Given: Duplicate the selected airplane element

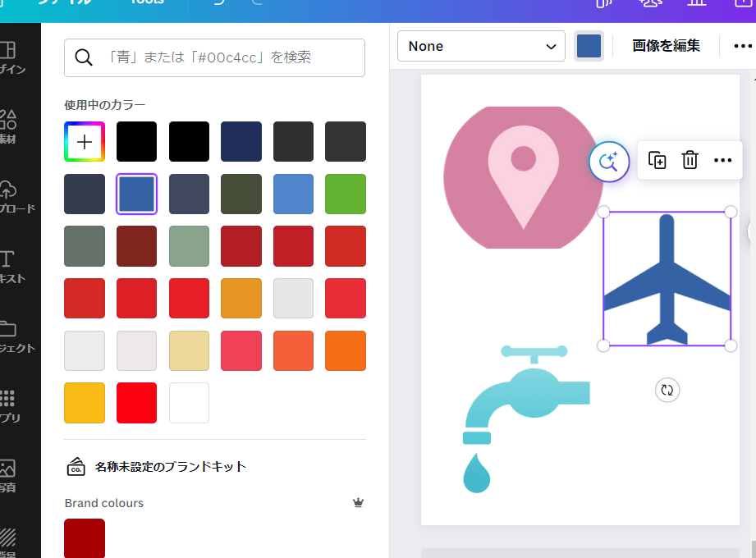Looking at the screenshot, I should [657, 160].
